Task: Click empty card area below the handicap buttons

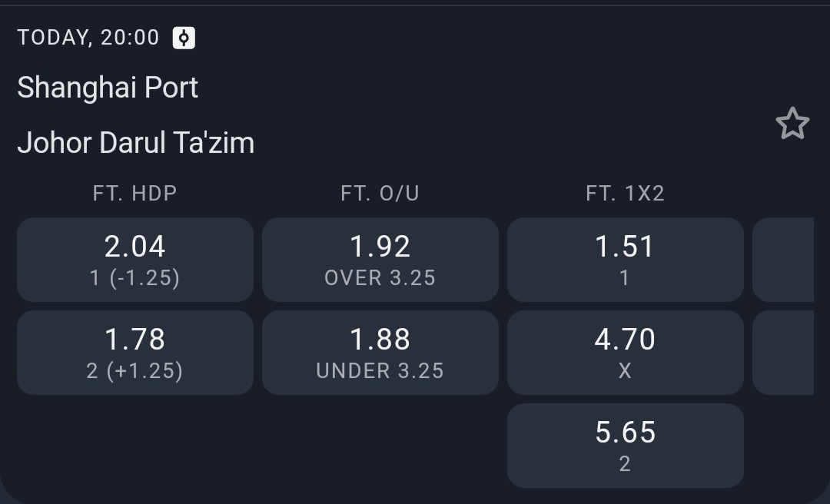Action: click(x=135, y=446)
